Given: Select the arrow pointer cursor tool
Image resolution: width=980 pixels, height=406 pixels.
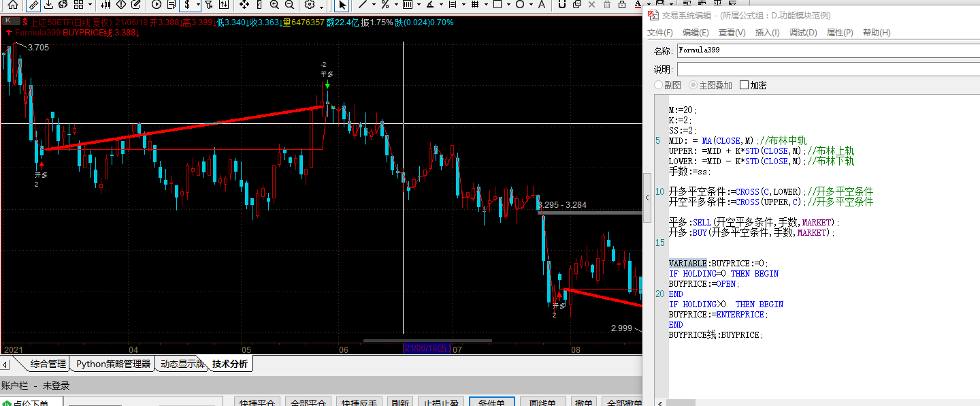Looking at the screenshot, I should click(342, 5).
